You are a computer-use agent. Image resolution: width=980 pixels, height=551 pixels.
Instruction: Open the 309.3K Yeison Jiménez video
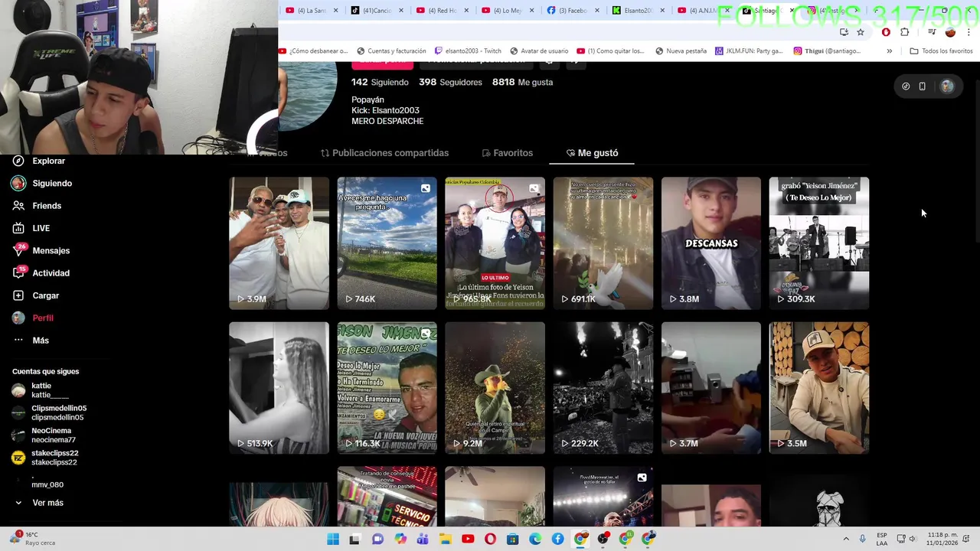819,243
